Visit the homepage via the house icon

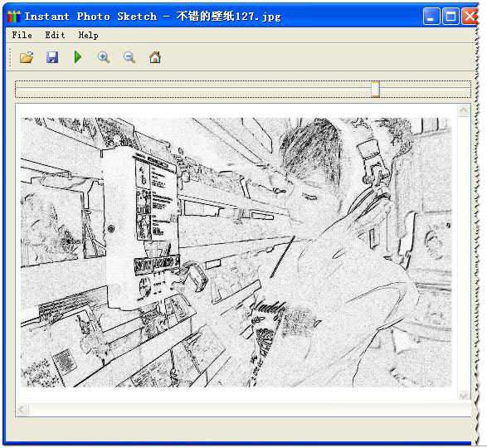[x=155, y=57]
